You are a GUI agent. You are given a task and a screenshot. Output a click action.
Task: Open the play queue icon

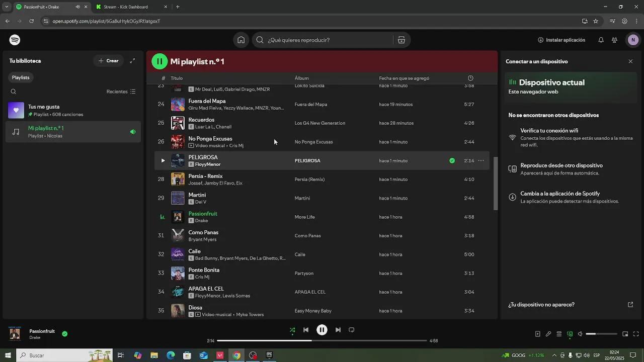coord(559,334)
